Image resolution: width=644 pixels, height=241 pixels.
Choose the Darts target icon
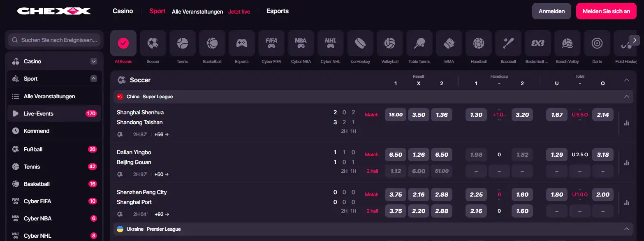click(597, 43)
